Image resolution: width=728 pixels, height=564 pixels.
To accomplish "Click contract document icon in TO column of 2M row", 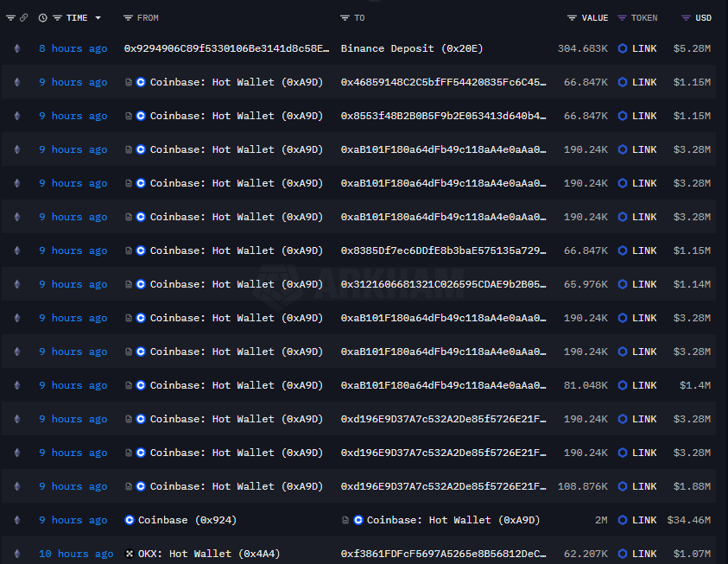I will tap(345, 520).
